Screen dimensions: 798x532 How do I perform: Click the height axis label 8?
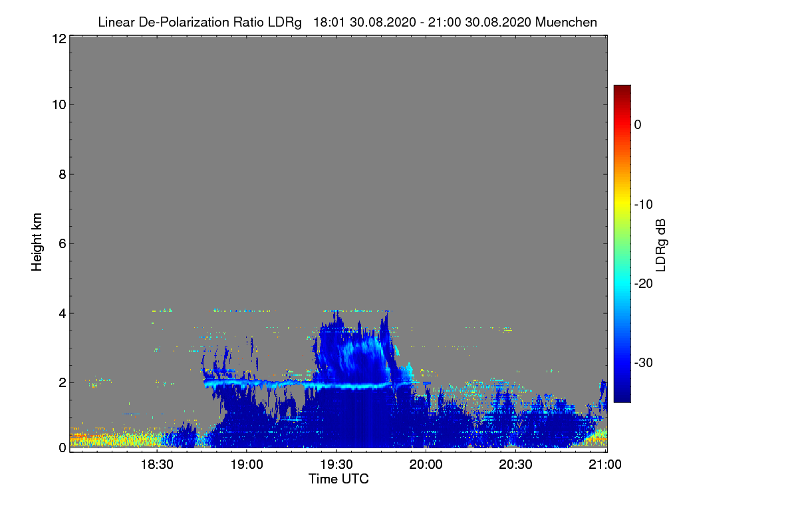(x=61, y=174)
